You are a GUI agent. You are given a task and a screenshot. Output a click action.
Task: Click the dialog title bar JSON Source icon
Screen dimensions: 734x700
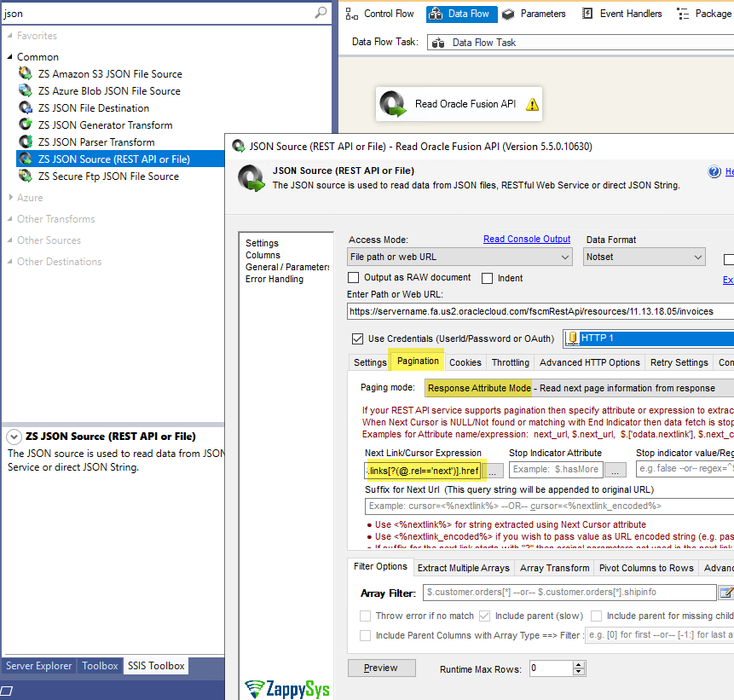click(x=239, y=146)
